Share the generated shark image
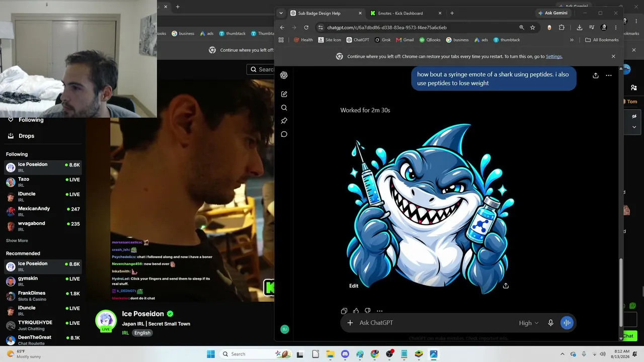 (x=506, y=286)
